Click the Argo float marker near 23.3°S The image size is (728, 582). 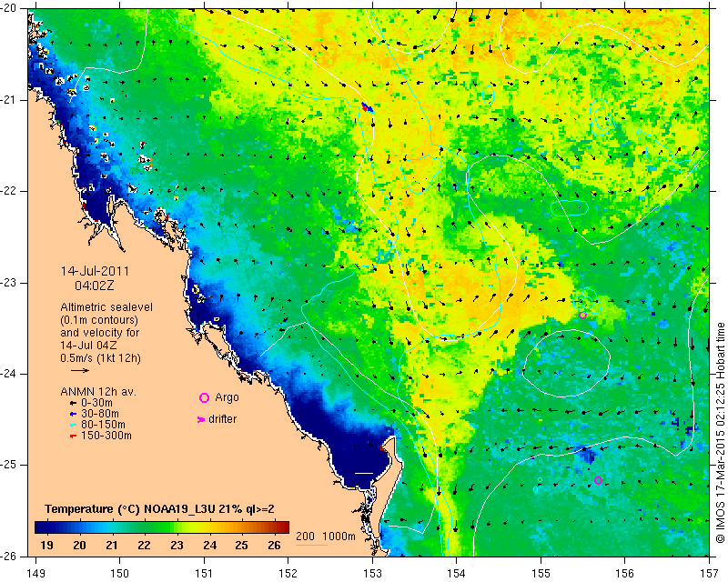pos(582,316)
